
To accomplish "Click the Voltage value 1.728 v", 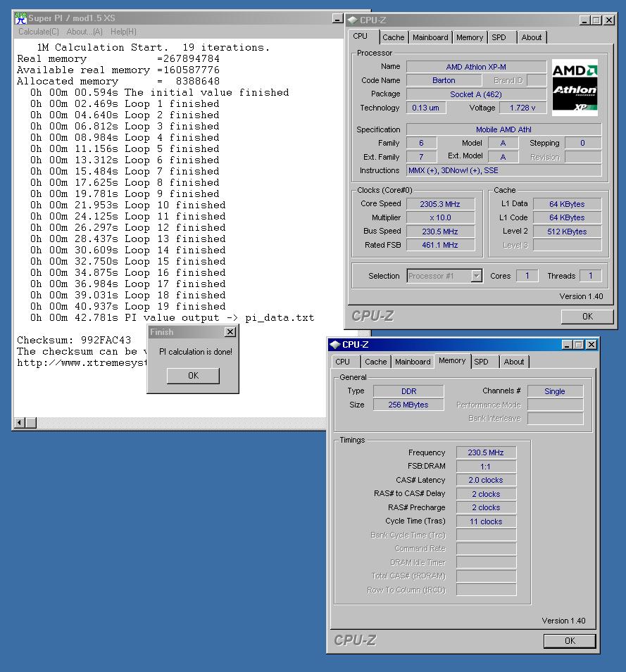I will [x=522, y=108].
